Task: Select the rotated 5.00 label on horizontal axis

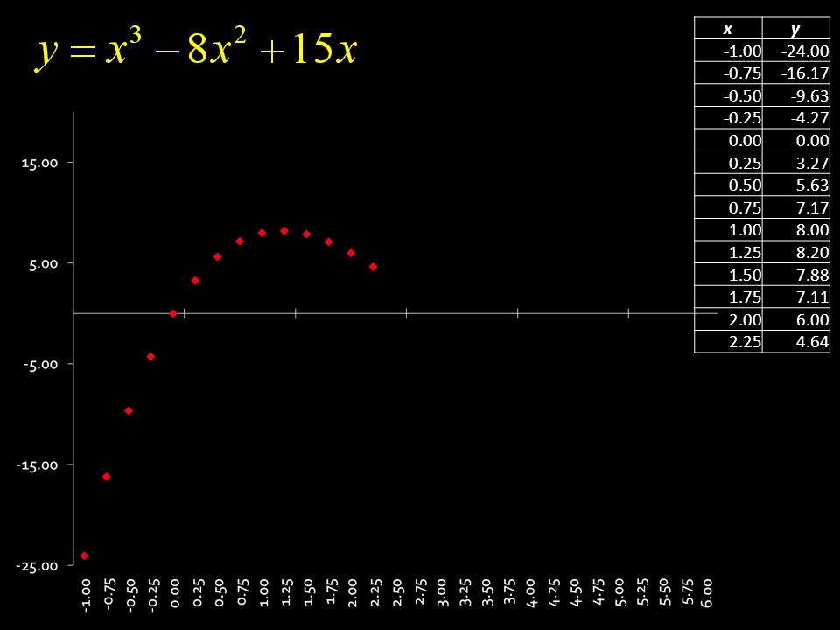Action: click(x=619, y=592)
